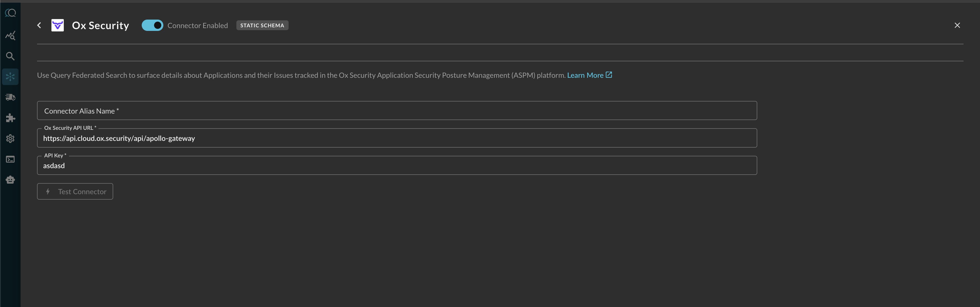Open the search magnifier sidebar icon
The width and height of the screenshot is (980, 307).
[x=10, y=56]
